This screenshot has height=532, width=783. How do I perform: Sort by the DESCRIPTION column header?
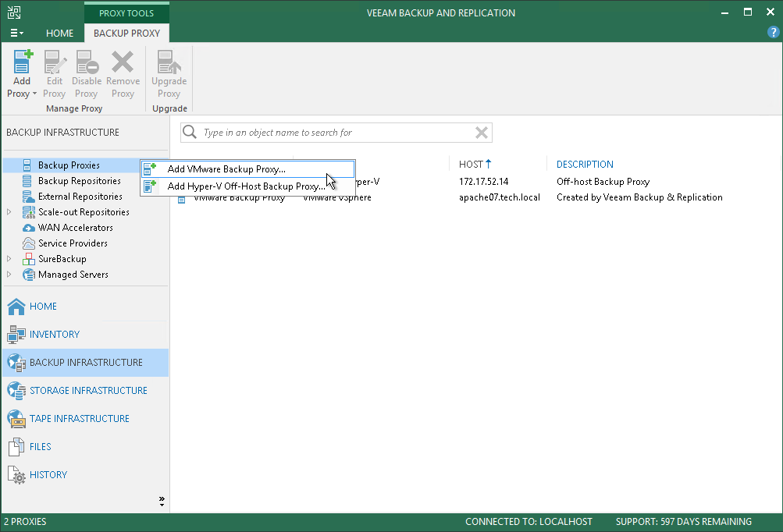(585, 164)
